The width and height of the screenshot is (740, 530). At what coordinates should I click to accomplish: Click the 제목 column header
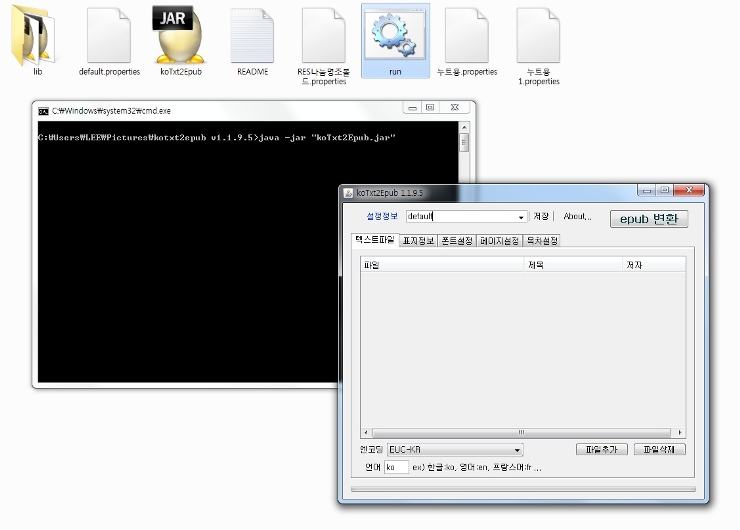tap(573, 265)
